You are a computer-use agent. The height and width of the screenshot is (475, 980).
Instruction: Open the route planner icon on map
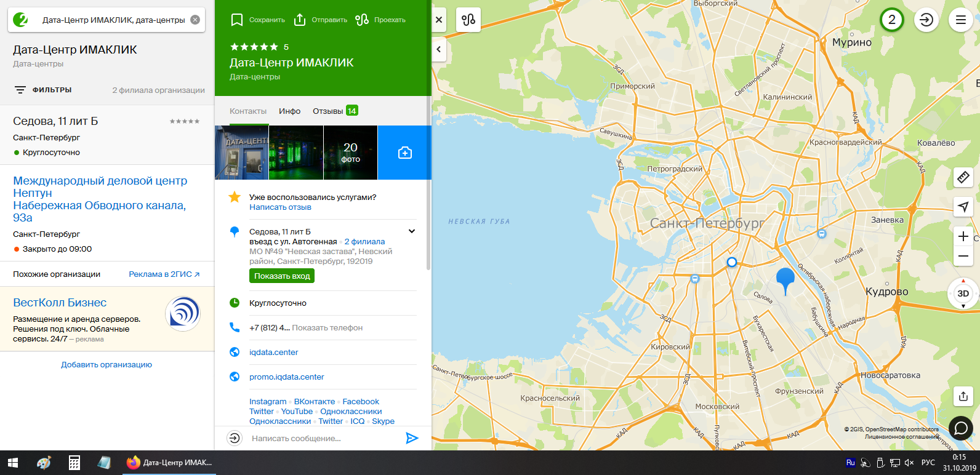click(x=468, y=20)
